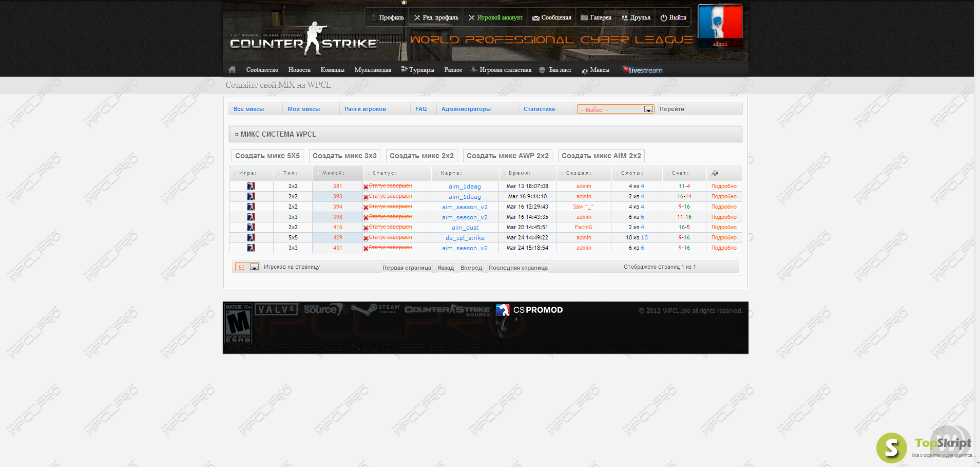
Task: Click game icon in mix 431 row
Action: point(251,248)
